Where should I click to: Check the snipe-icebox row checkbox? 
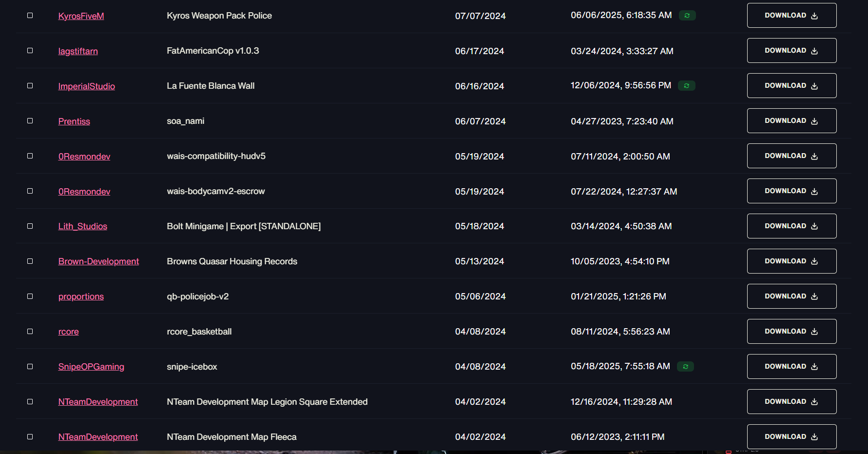[x=30, y=367]
